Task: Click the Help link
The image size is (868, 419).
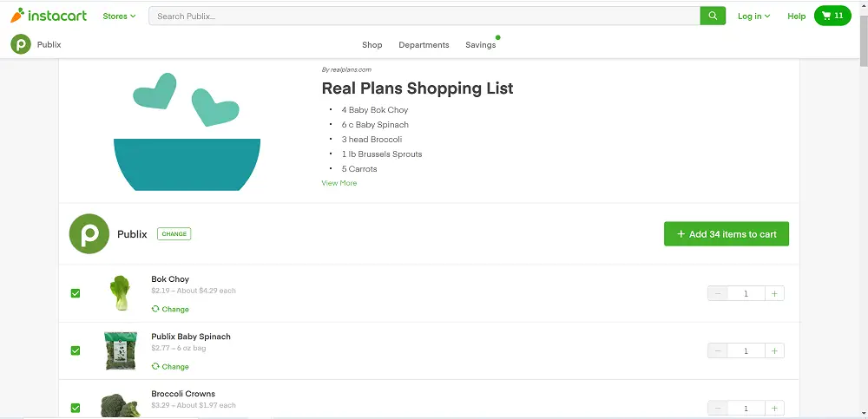Action: [x=797, y=16]
